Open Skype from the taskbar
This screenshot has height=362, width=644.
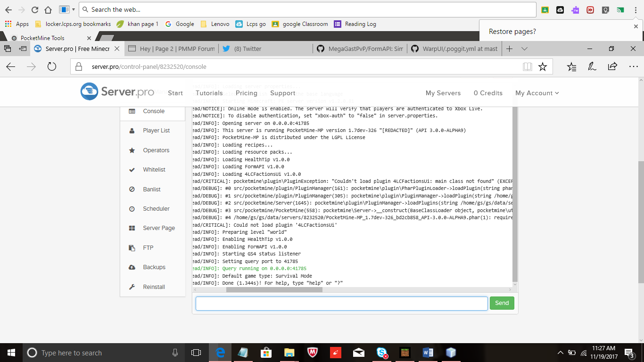[382, 353]
